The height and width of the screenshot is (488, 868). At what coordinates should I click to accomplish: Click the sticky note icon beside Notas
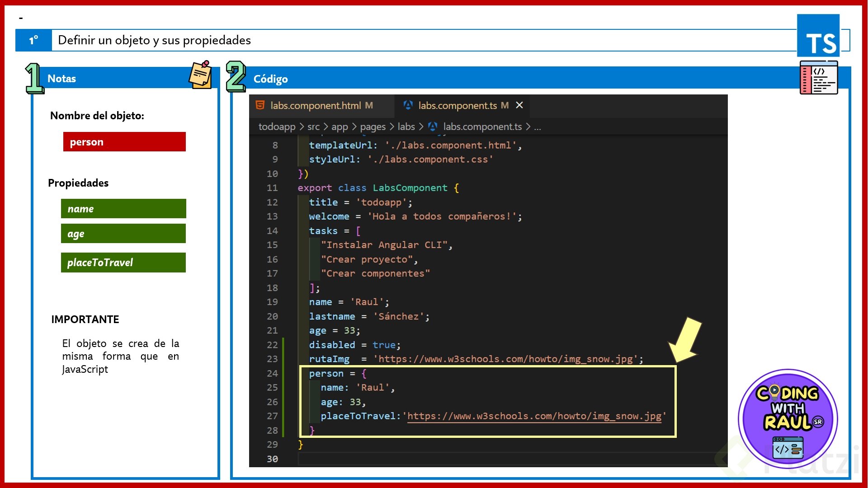coord(200,75)
